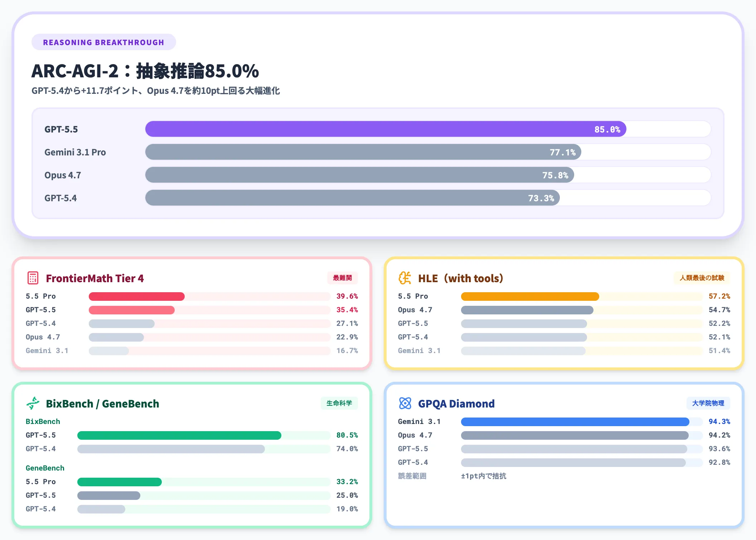This screenshot has width=756, height=540.
Task: Click the 人類最後の試験 tag on HLE card
Action: [702, 278]
